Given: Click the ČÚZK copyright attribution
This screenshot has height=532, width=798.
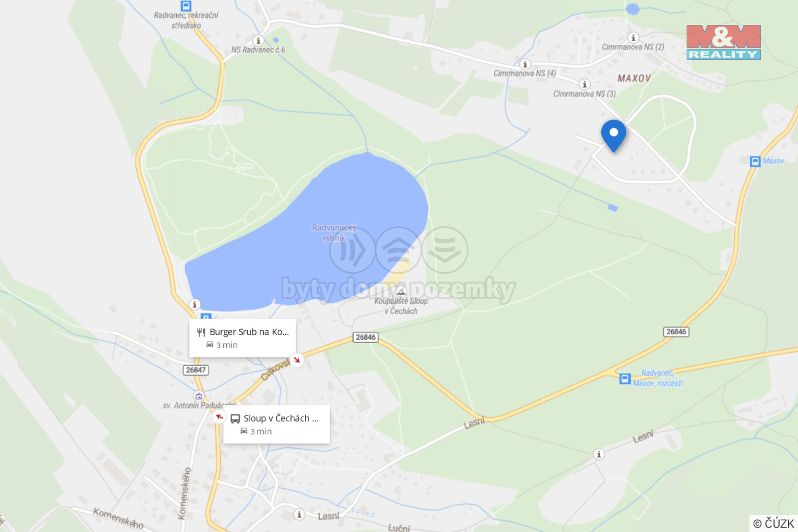Looking at the screenshot, I should point(774,523).
